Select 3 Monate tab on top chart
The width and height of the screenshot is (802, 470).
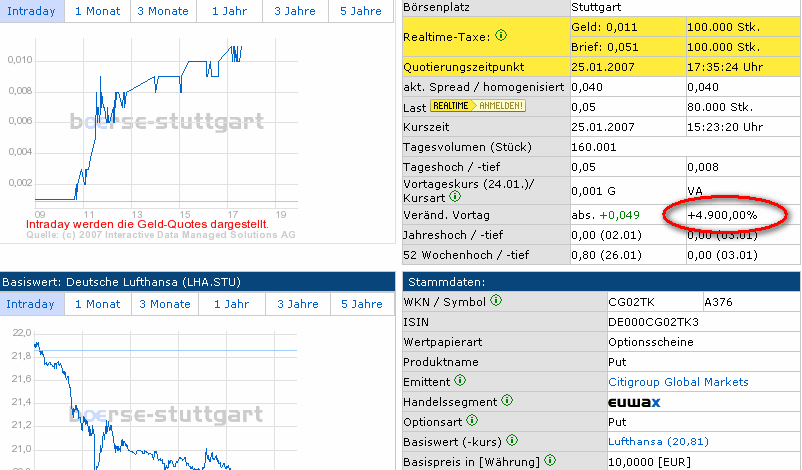(163, 11)
